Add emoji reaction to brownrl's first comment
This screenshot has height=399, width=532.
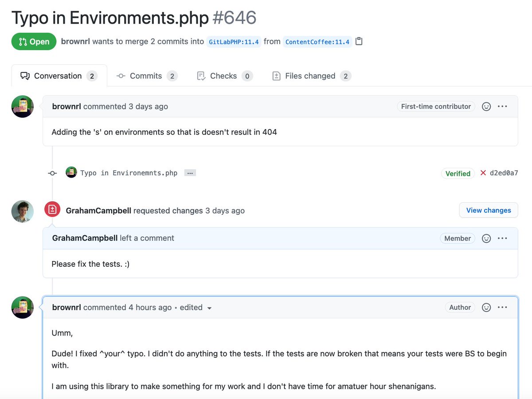[x=486, y=107]
